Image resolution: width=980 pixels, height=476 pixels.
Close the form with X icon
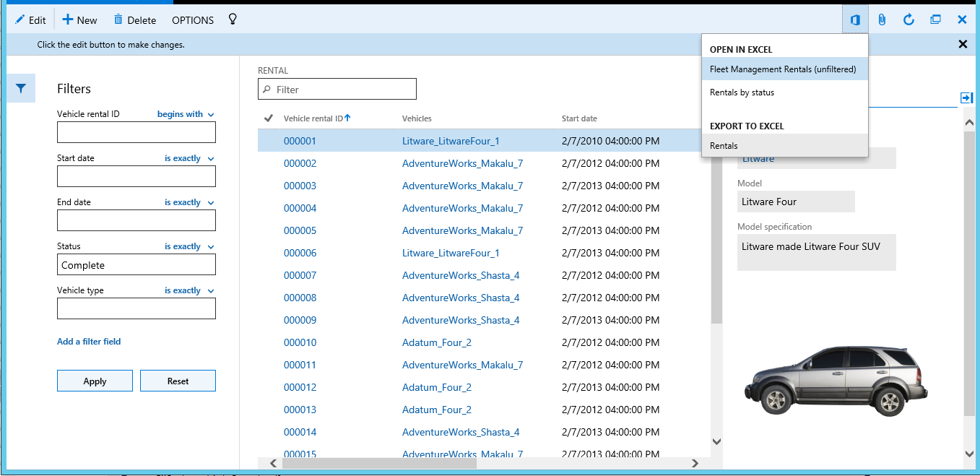[962, 20]
